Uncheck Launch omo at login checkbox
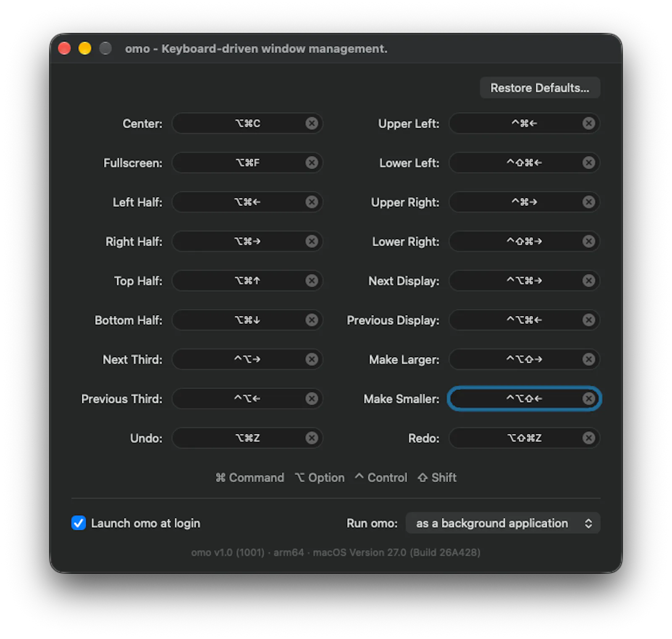This screenshot has height=639, width=672. [x=79, y=523]
